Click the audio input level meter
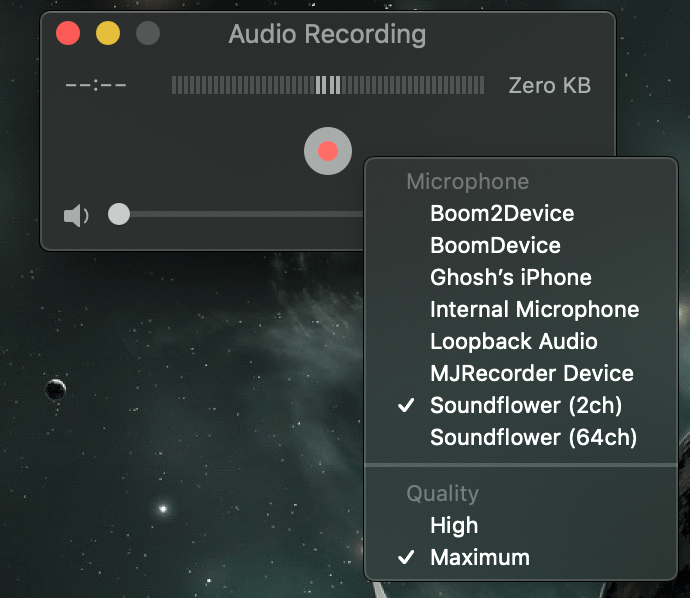The width and height of the screenshot is (690, 598). [x=328, y=85]
